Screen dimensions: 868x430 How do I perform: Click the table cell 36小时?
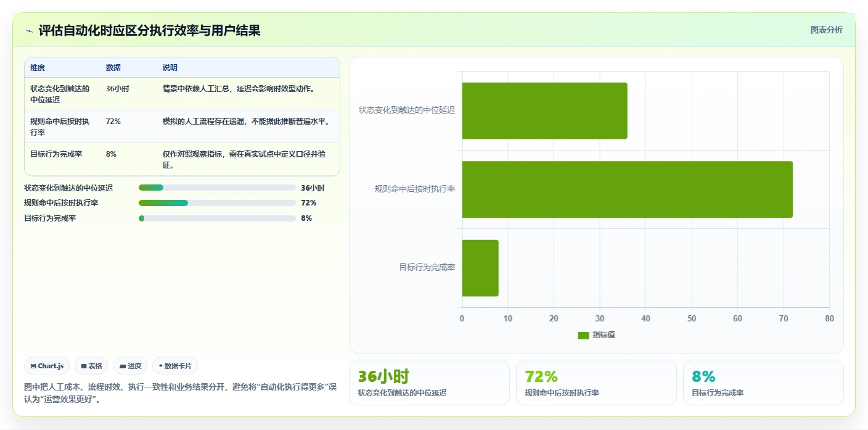pyautogui.click(x=117, y=89)
